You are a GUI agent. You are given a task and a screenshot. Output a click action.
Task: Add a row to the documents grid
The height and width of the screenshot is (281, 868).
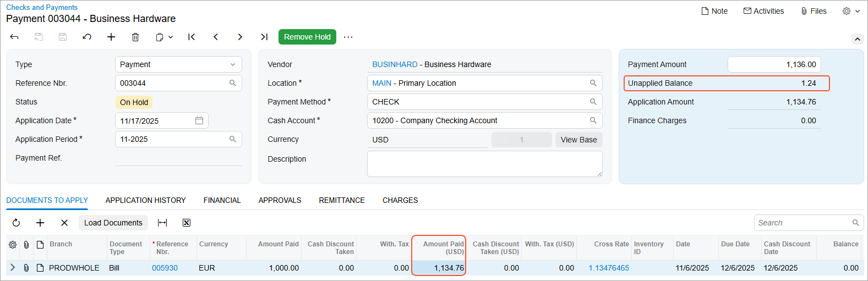click(x=40, y=223)
